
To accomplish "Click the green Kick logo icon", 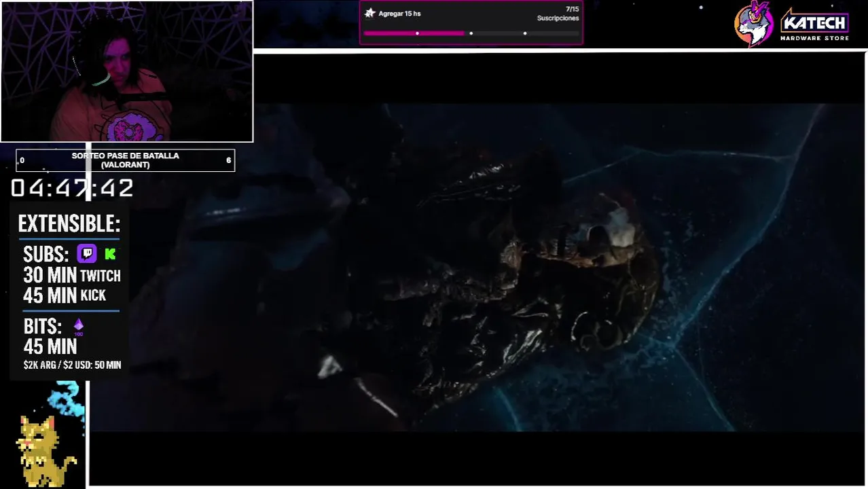I will tap(110, 254).
